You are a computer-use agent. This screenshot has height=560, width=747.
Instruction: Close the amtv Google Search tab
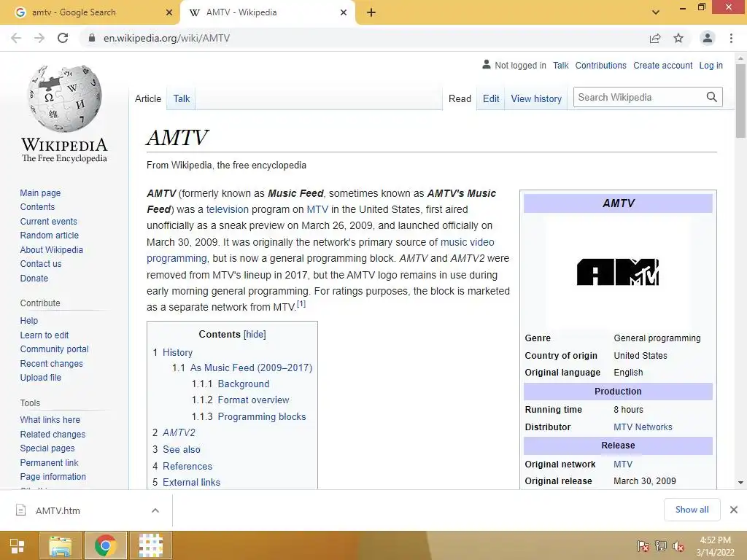tap(169, 12)
